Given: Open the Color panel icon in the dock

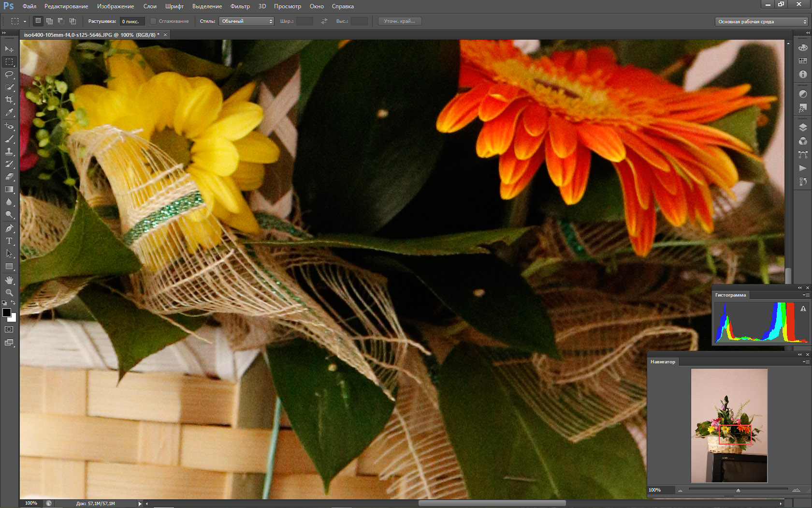Looking at the screenshot, I should click(x=803, y=48).
